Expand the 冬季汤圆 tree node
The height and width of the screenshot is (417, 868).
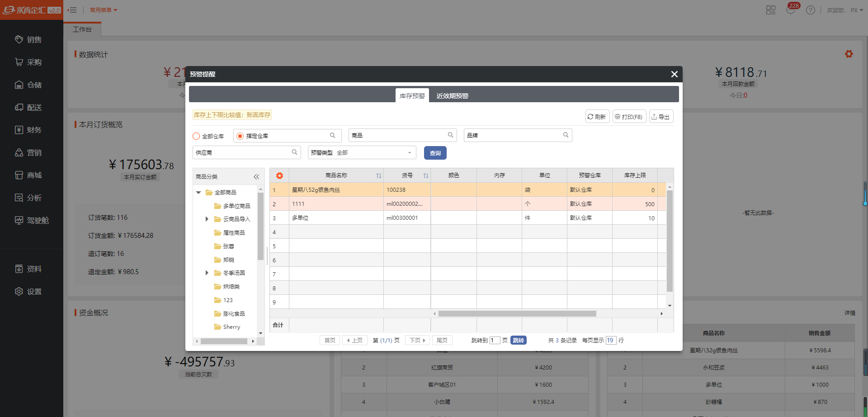pos(207,273)
